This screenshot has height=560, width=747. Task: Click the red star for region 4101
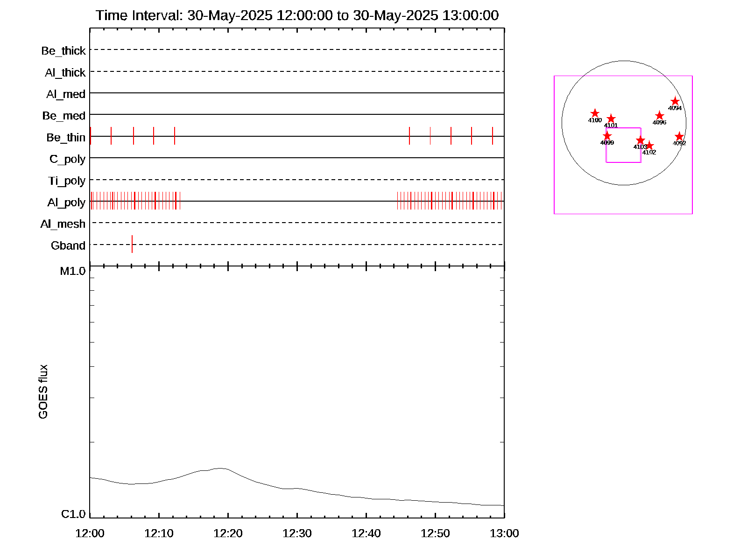[x=611, y=119]
